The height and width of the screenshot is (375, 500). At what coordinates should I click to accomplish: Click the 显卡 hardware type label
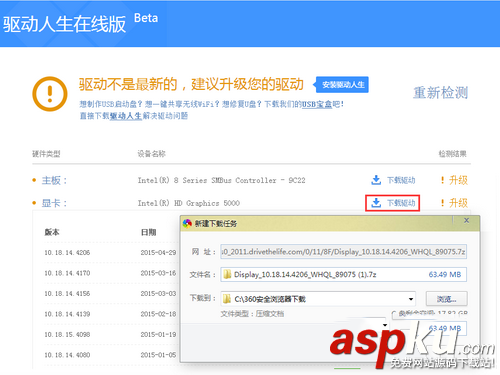[54, 203]
